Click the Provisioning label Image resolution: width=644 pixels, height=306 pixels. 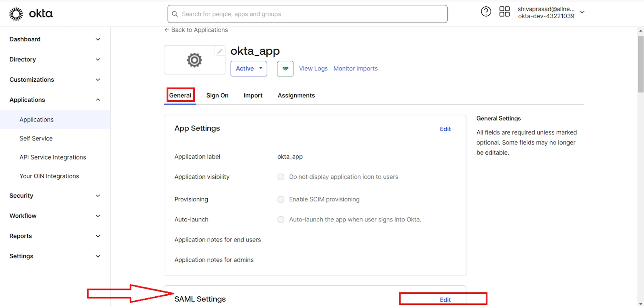(x=191, y=199)
